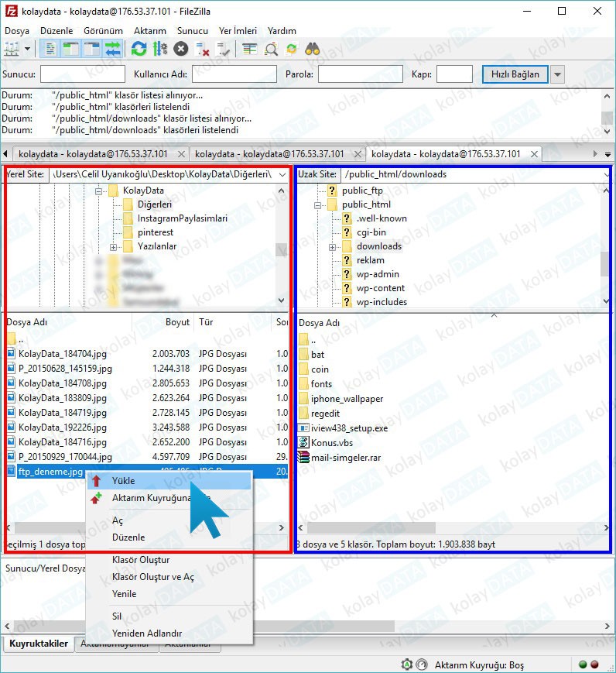The width and height of the screenshot is (616, 673).
Task: Expand the Yazılanlar folder tree node
Action: pyautogui.click(x=114, y=247)
